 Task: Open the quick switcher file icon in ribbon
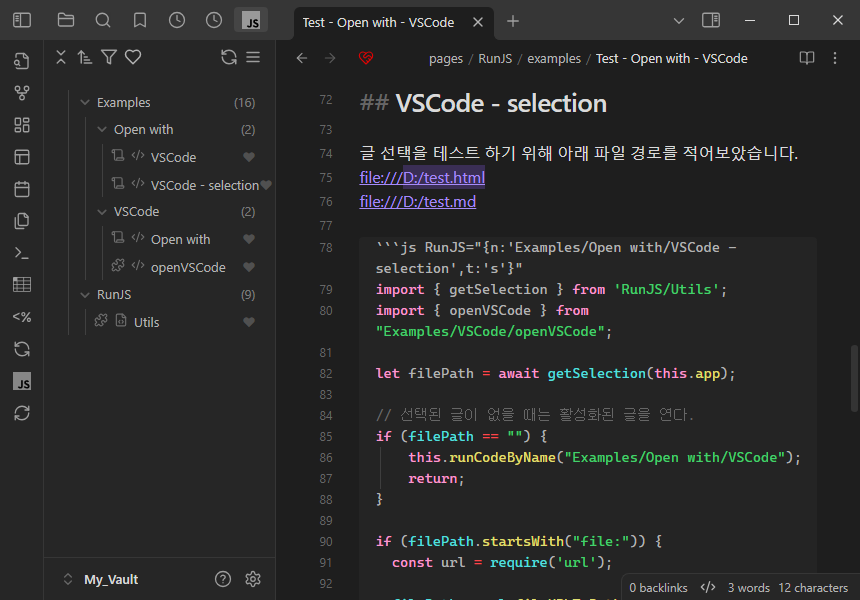(22, 61)
